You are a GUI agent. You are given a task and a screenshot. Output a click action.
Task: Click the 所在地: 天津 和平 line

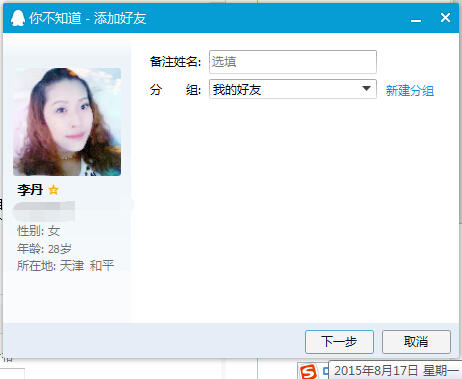66,266
